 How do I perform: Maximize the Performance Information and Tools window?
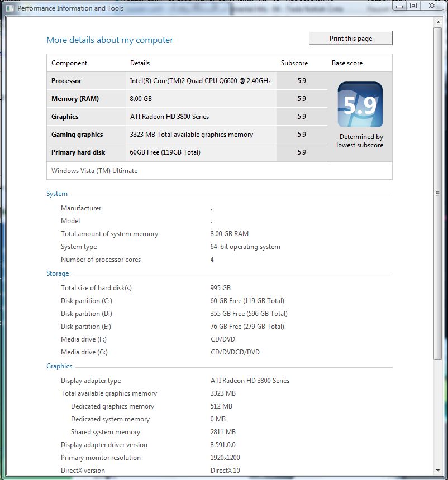pos(413,6)
